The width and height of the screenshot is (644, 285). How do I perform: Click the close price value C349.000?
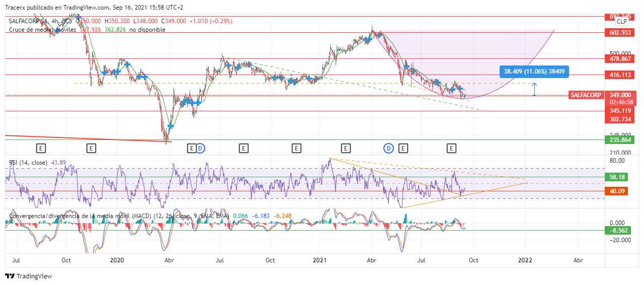174,21
